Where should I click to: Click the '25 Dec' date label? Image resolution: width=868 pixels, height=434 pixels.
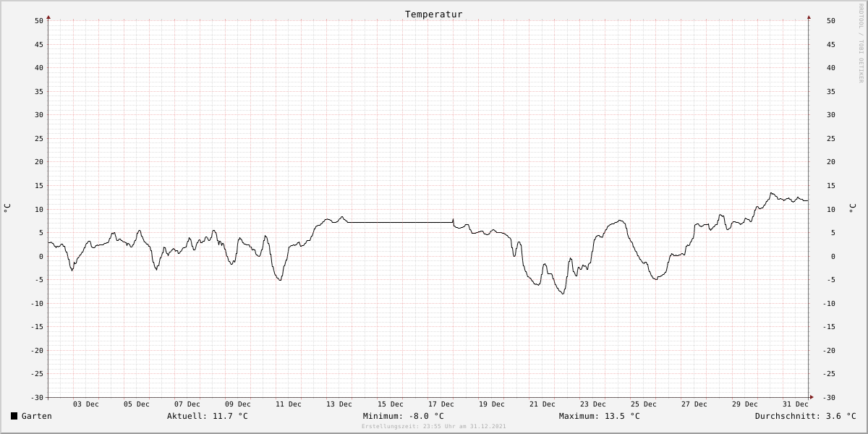[644, 404]
